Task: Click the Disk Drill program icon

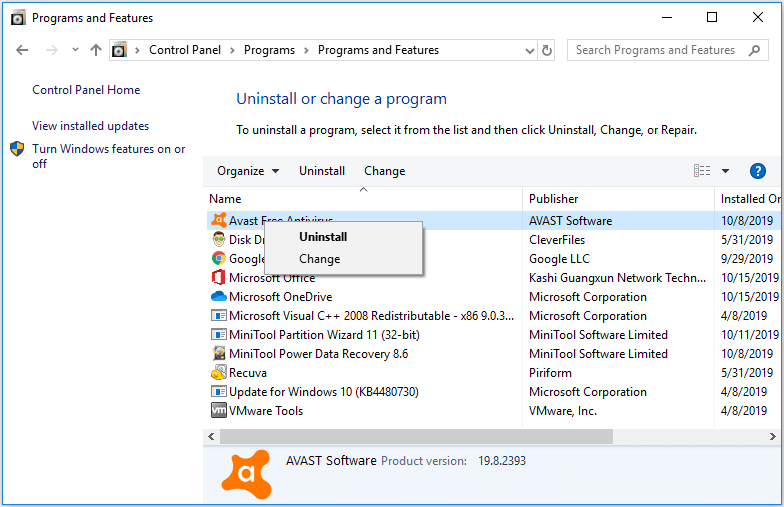Action: point(218,240)
